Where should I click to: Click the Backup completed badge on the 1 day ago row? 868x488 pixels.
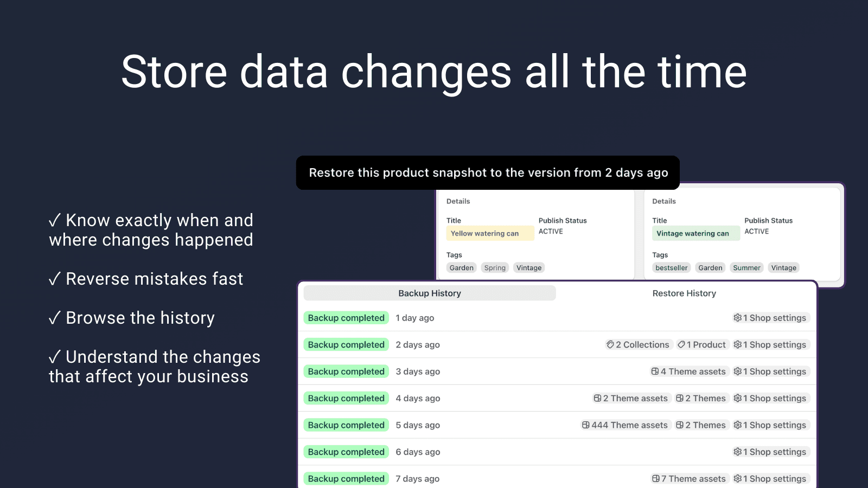[346, 318]
